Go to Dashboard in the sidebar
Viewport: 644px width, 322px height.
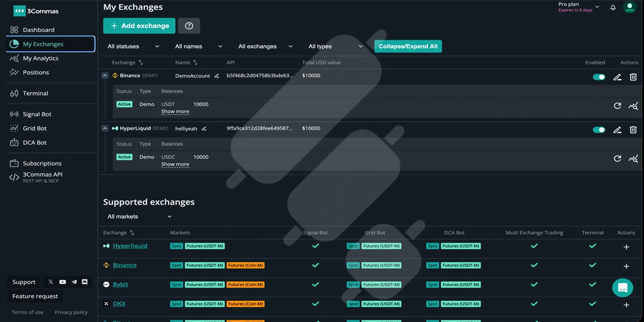39,30
